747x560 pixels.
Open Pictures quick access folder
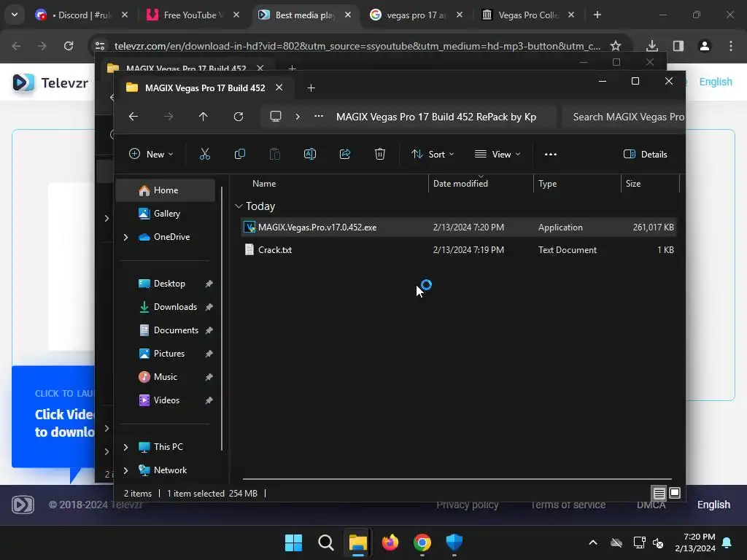169,354
